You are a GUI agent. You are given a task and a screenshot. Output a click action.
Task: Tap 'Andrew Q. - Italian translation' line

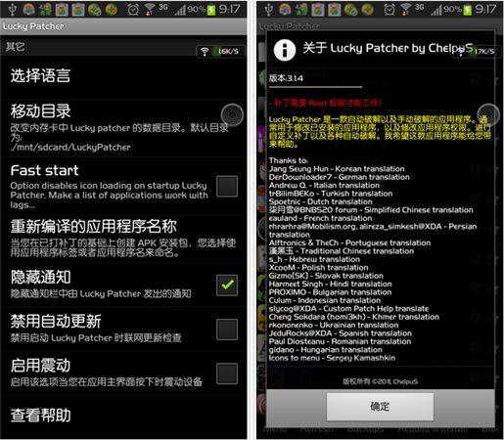click(x=324, y=186)
